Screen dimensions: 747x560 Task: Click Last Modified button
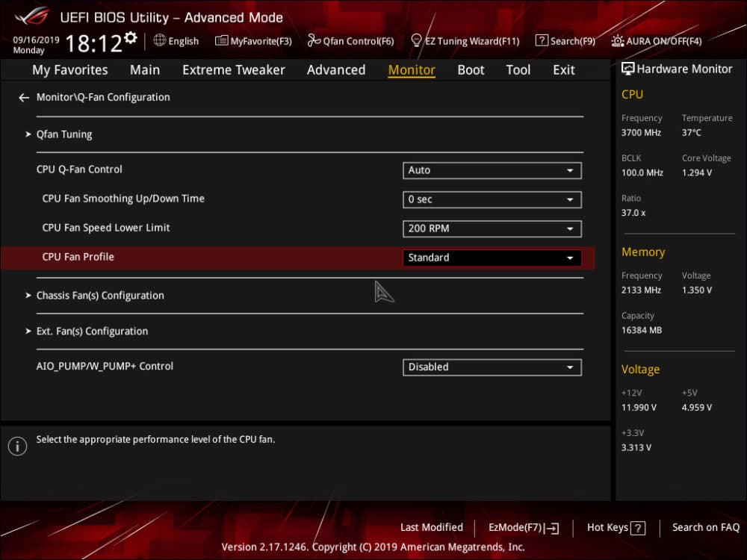(x=432, y=528)
